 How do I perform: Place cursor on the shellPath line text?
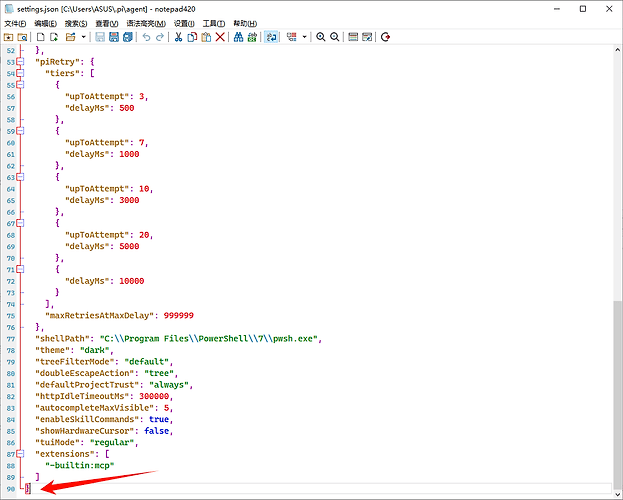(x=178, y=339)
